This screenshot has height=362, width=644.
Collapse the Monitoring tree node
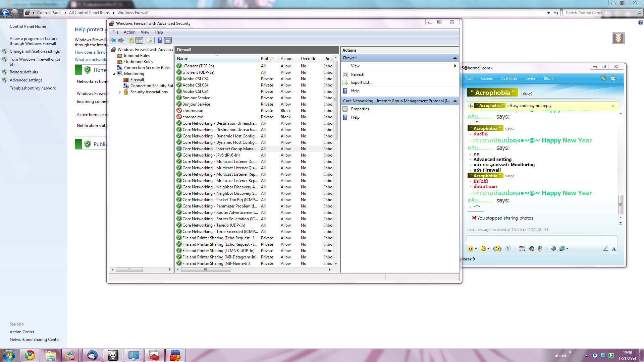[114, 74]
